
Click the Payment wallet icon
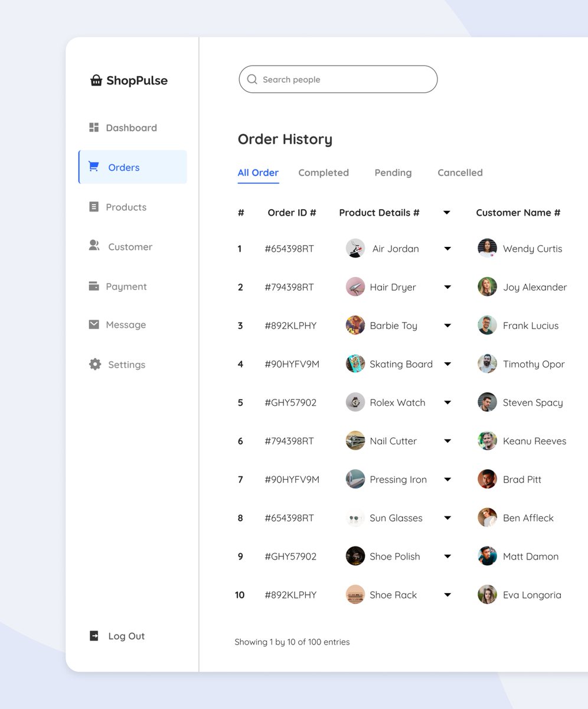point(94,286)
